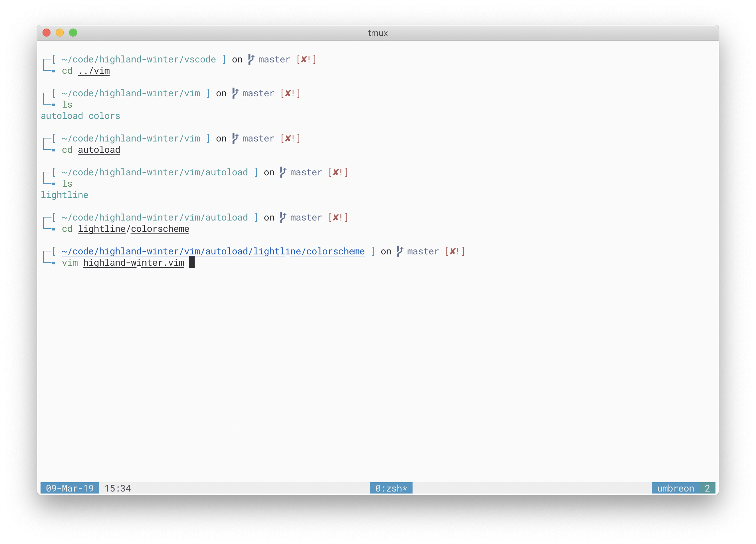Click the git branch icon on vscode prompt
The width and height of the screenshot is (756, 544).
[251, 59]
